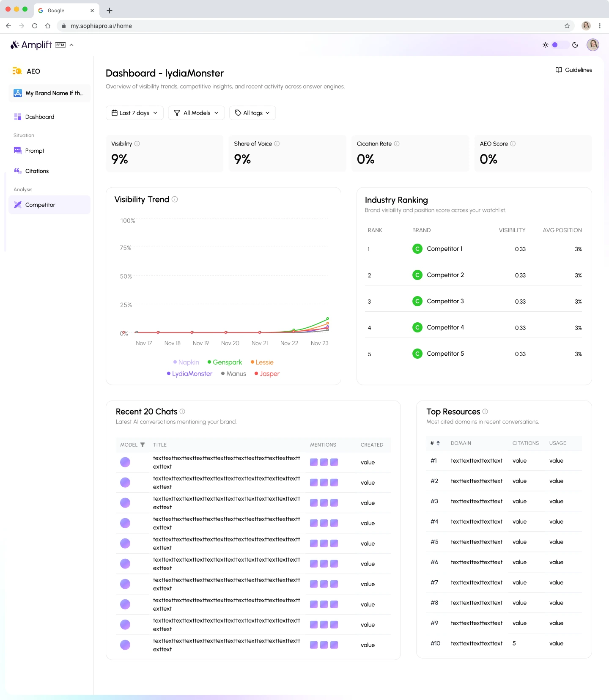Open the My Brand Name selector
Image resolution: width=609 pixels, height=700 pixels.
(49, 93)
